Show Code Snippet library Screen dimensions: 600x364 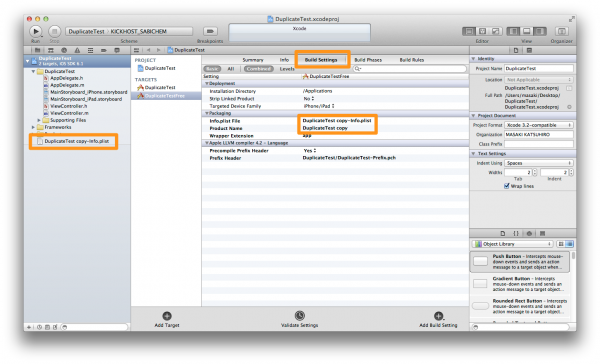pyautogui.click(x=516, y=233)
